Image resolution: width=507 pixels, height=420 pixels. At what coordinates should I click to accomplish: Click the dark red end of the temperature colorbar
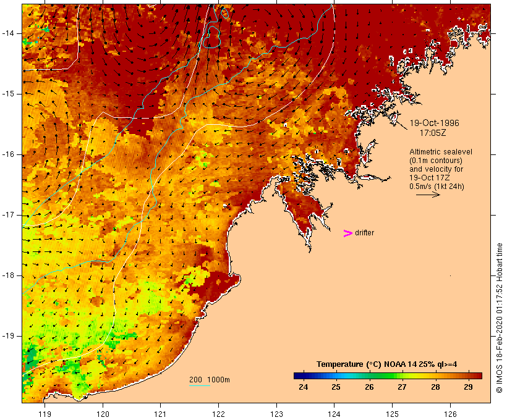478,376
